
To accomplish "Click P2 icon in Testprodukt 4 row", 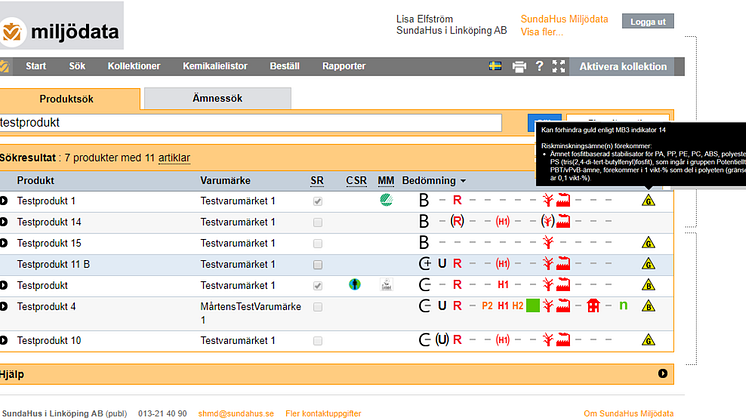I will (487, 306).
